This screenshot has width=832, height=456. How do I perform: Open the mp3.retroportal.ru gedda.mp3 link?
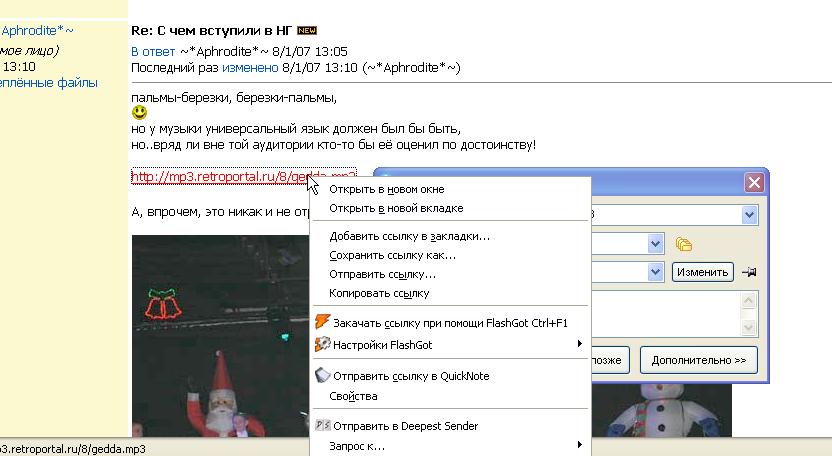(218, 176)
